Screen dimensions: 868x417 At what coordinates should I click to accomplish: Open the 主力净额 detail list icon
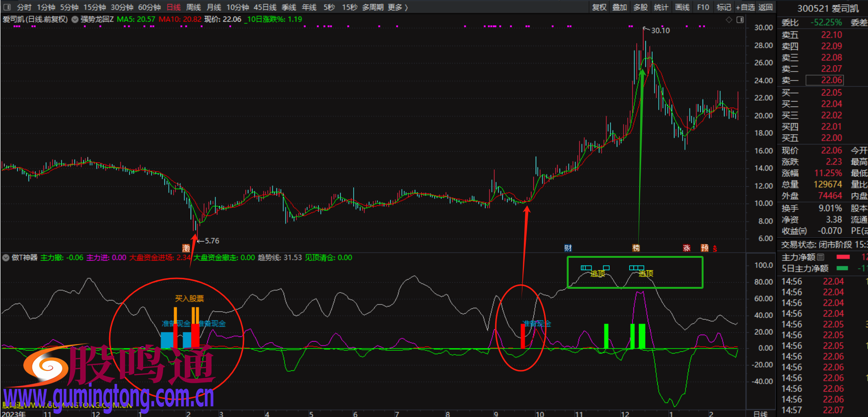tap(820, 257)
